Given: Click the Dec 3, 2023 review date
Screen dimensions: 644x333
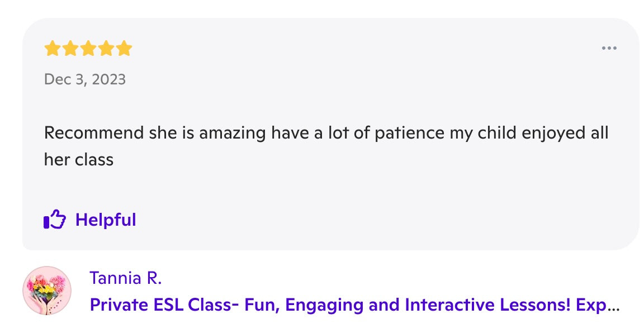Looking at the screenshot, I should [85, 79].
